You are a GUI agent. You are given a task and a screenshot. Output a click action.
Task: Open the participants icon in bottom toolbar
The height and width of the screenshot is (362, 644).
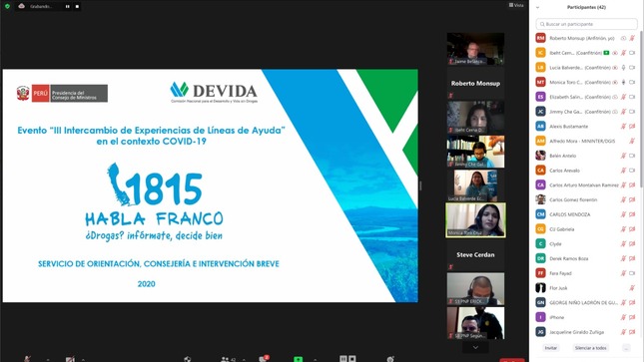coord(225,360)
